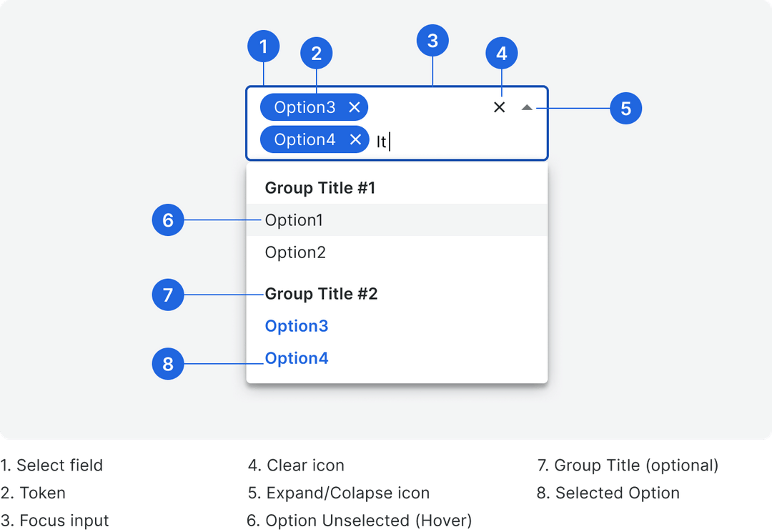Click the numbered callout 8 circle
Screen dimensions: 772x532
pyautogui.click(x=167, y=363)
